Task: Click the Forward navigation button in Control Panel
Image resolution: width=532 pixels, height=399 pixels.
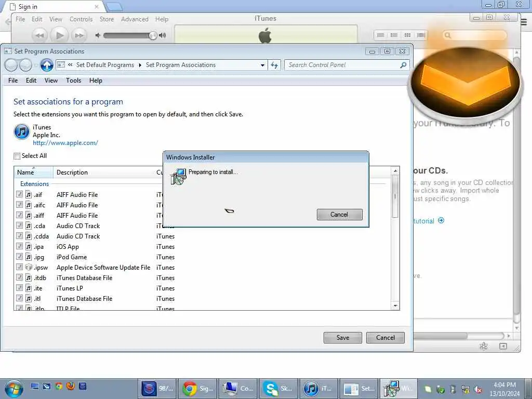Action: [25, 65]
